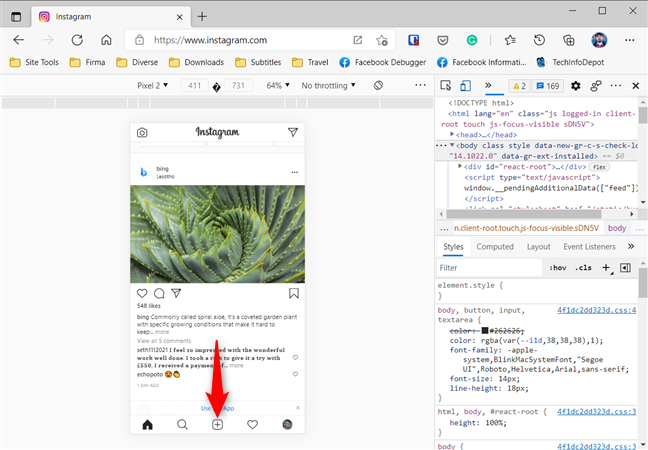The height and width of the screenshot is (450, 648).
Task: View all 5 comments
Action: (164, 341)
